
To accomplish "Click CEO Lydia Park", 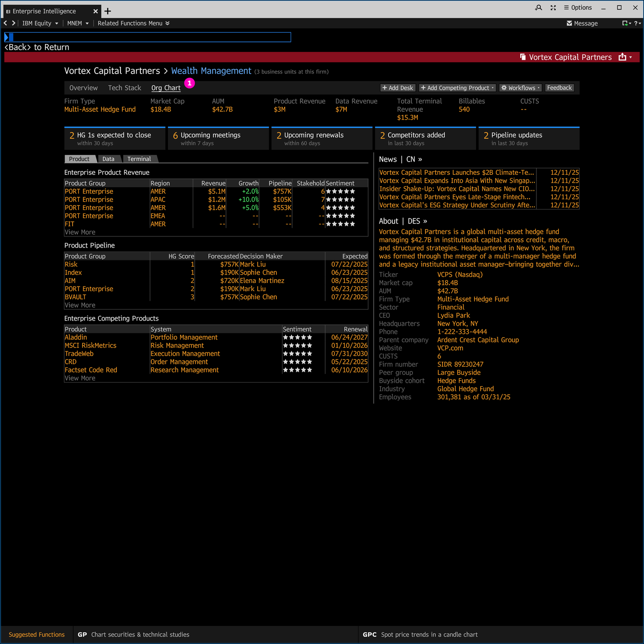I will point(454,316).
